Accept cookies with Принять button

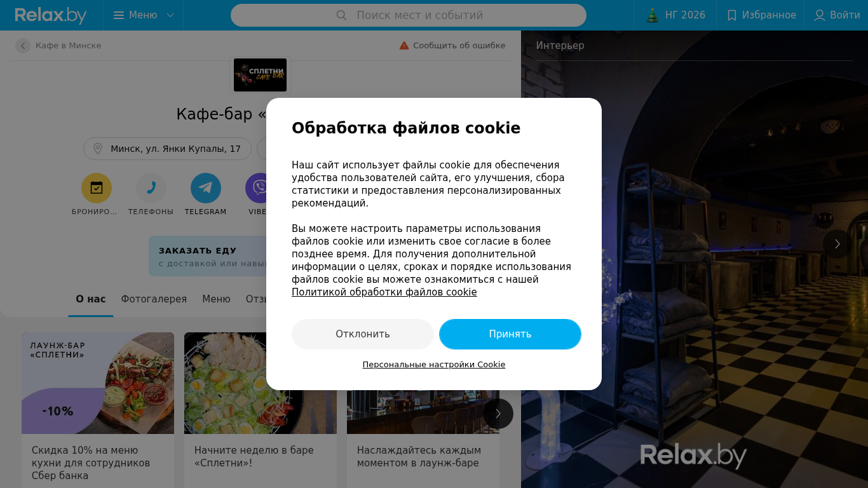click(510, 334)
